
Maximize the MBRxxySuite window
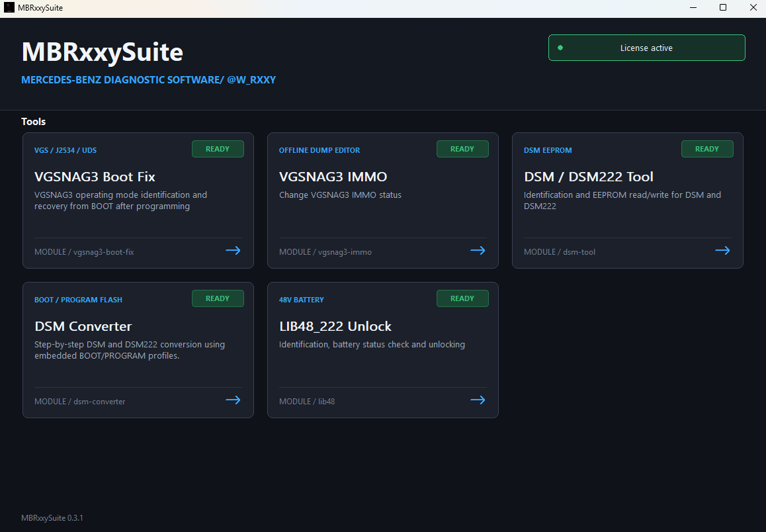pyautogui.click(x=723, y=7)
